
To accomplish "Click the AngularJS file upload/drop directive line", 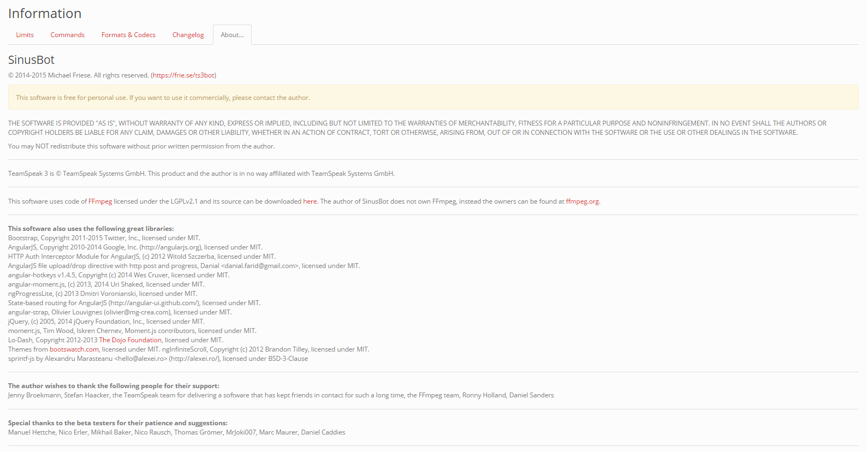I will pos(184,266).
